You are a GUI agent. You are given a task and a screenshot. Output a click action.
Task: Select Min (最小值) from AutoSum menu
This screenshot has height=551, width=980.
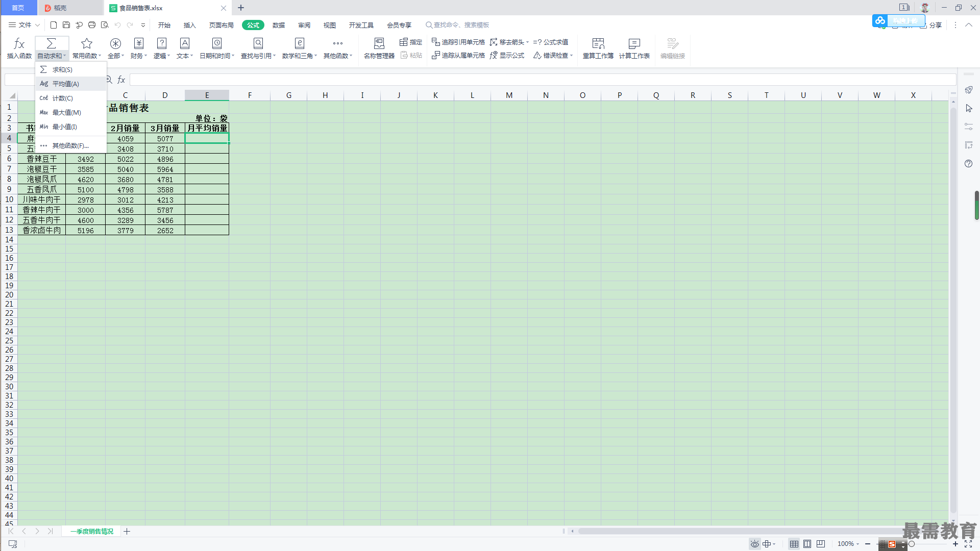71,127
